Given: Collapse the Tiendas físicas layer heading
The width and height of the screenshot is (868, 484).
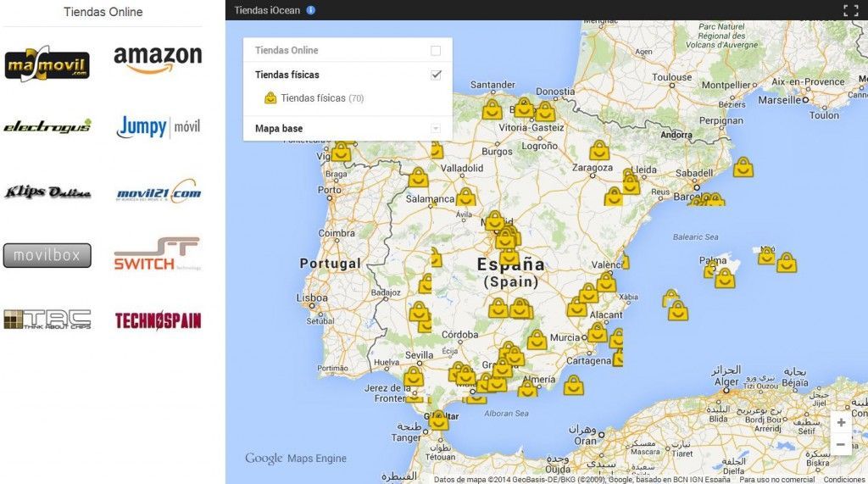Looking at the screenshot, I should 287,75.
